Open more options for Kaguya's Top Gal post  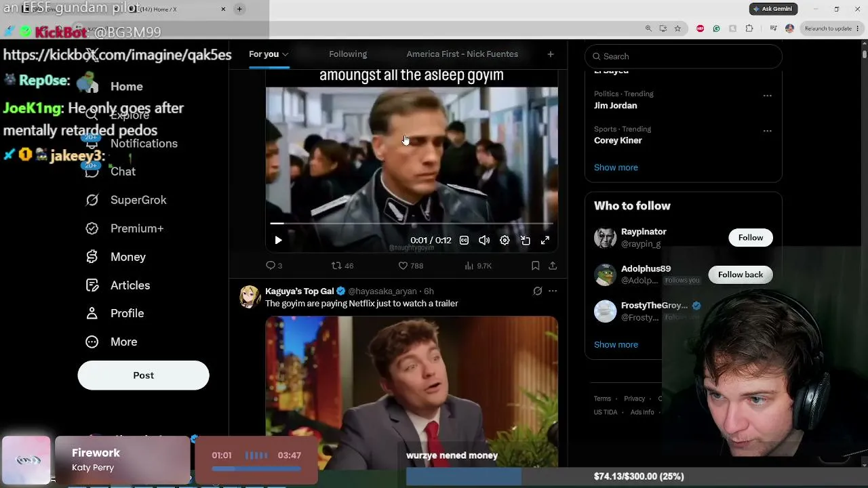click(x=553, y=291)
